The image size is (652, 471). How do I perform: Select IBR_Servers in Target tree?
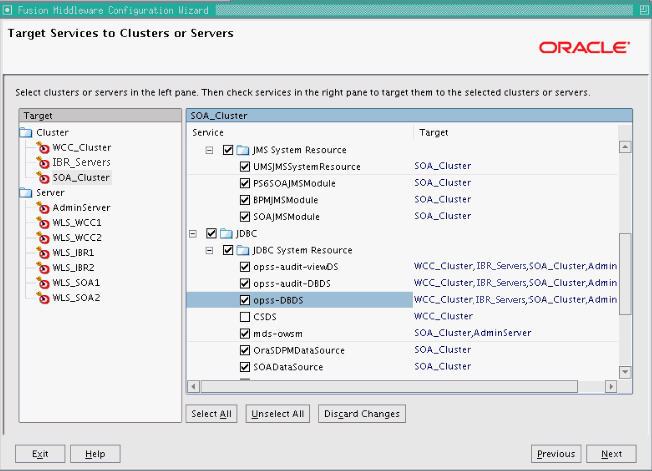[x=82, y=163]
